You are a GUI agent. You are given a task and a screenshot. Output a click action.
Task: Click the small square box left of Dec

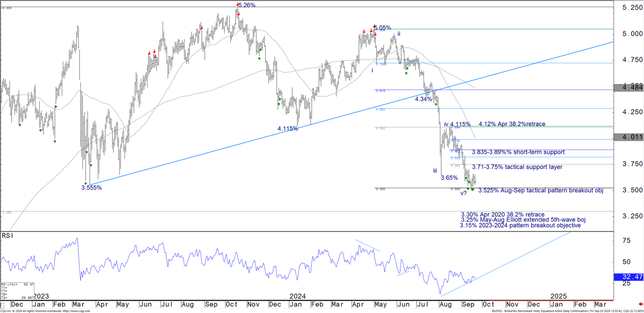pos(2,305)
